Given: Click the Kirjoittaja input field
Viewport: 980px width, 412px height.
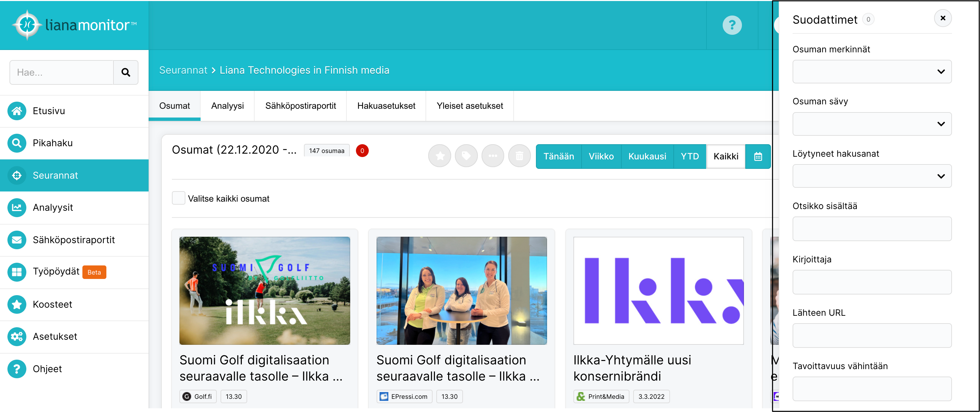Looking at the screenshot, I should pyautogui.click(x=872, y=282).
